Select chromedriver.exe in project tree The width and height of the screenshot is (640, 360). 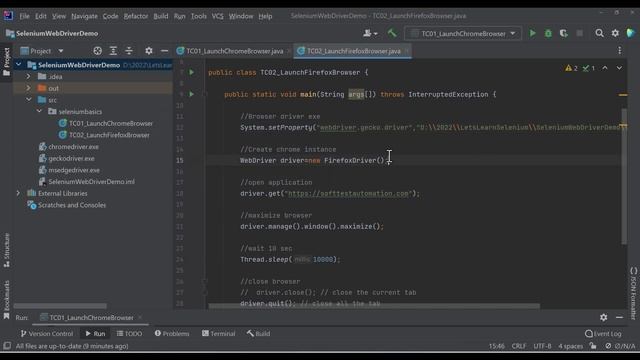[69, 147]
